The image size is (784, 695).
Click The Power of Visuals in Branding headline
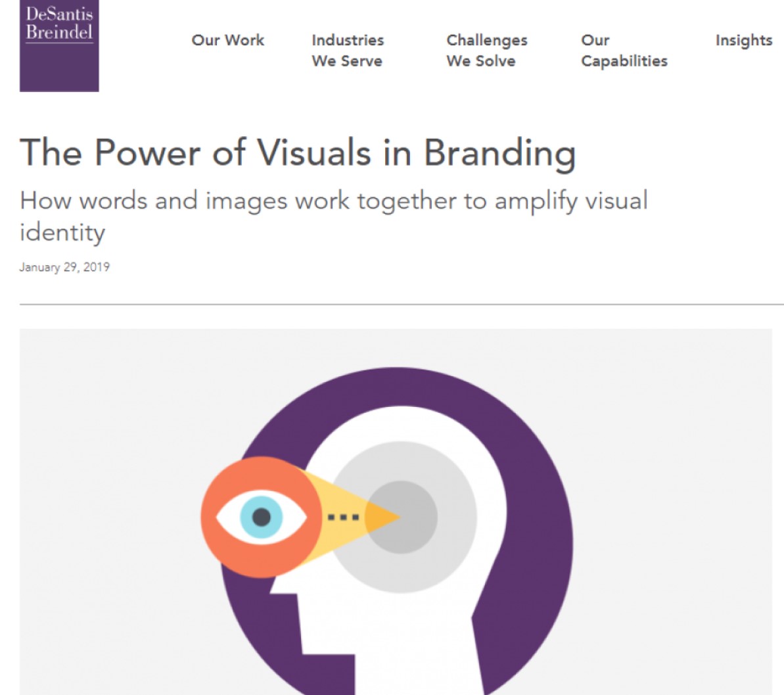[x=298, y=153]
